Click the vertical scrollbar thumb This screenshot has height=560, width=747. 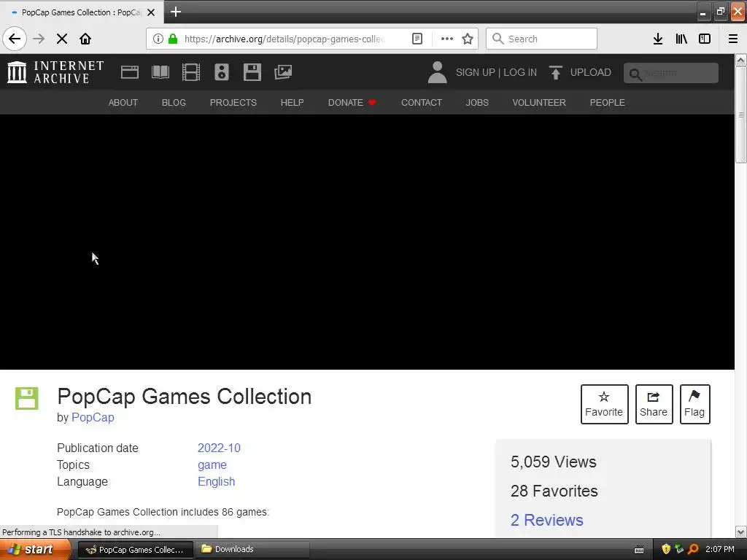(x=741, y=114)
